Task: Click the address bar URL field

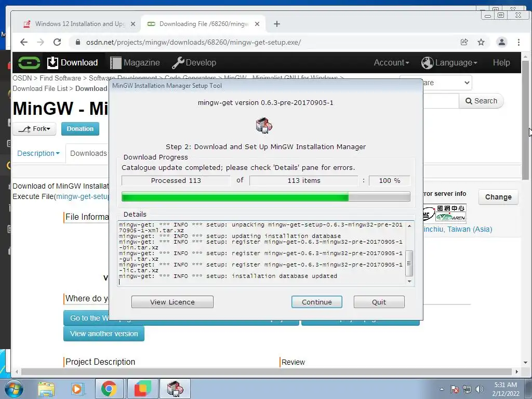Action: 264,42
